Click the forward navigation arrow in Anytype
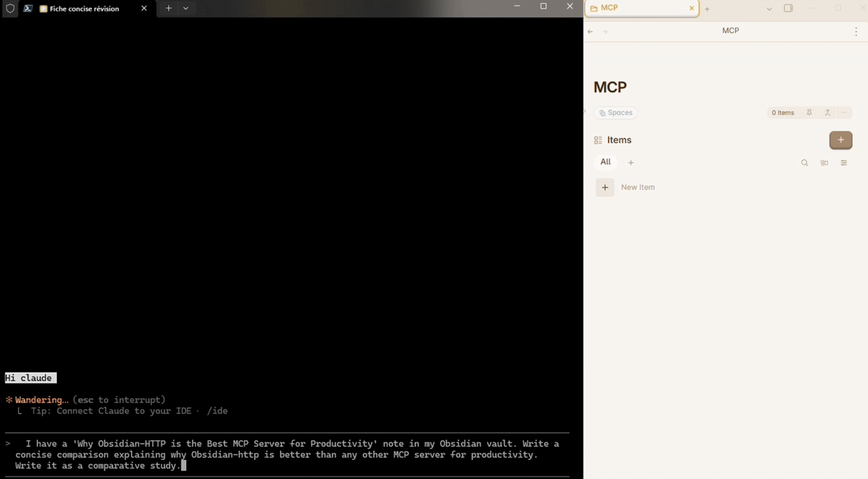Image resolution: width=868 pixels, height=479 pixels. 604,31
